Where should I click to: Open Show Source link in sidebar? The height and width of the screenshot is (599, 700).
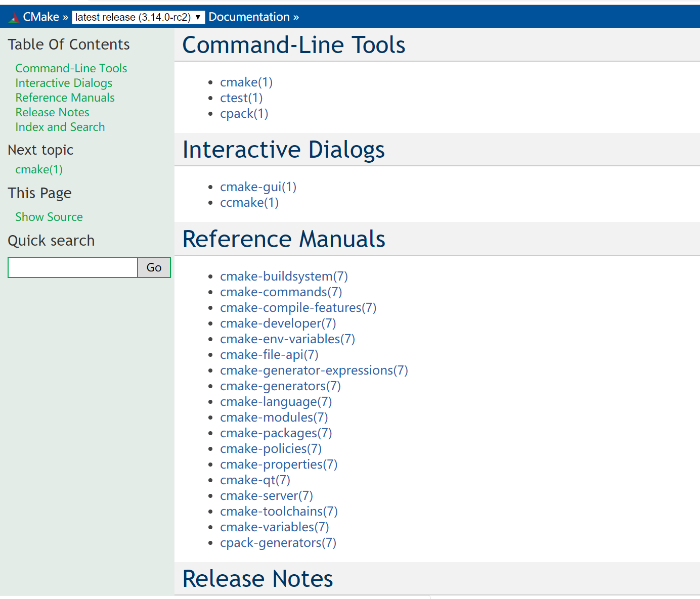[49, 217]
